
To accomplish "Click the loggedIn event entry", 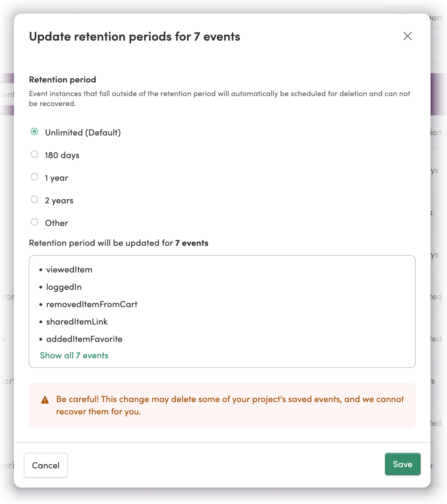I will pyautogui.click(x=64, y=287).
